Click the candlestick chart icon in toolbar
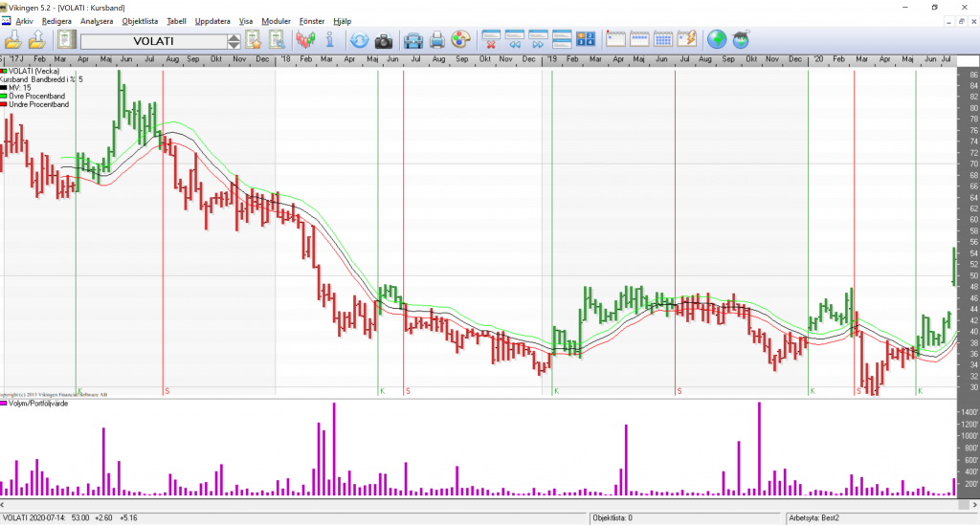Image resolution: width=980 pixels, height=525 pixels. coord(305,40)
